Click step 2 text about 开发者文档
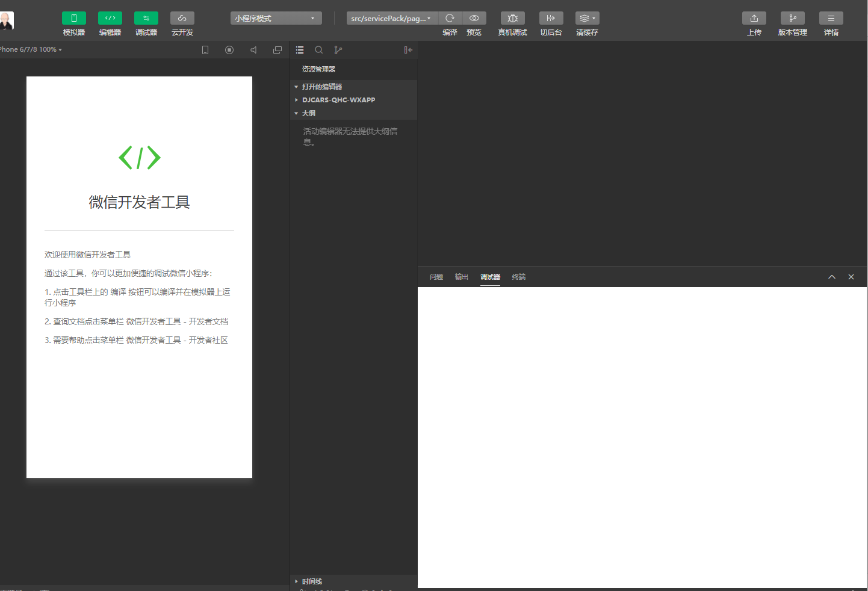The width and height of the screenshot is (868, 591). (x=137, y=321)
